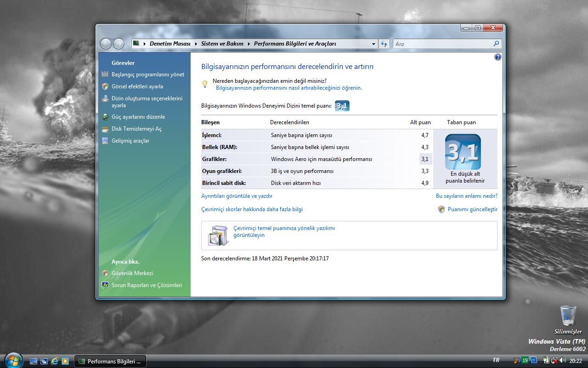
Task: Click the İşlemci score 4,7
Action: click(x=425, y=135)
